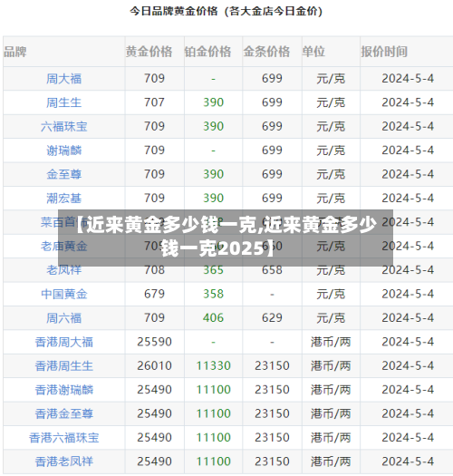Select platinum price 358 for 中国黄金
453x476 pixels.
pyautogui.click(x=213, y=294)
